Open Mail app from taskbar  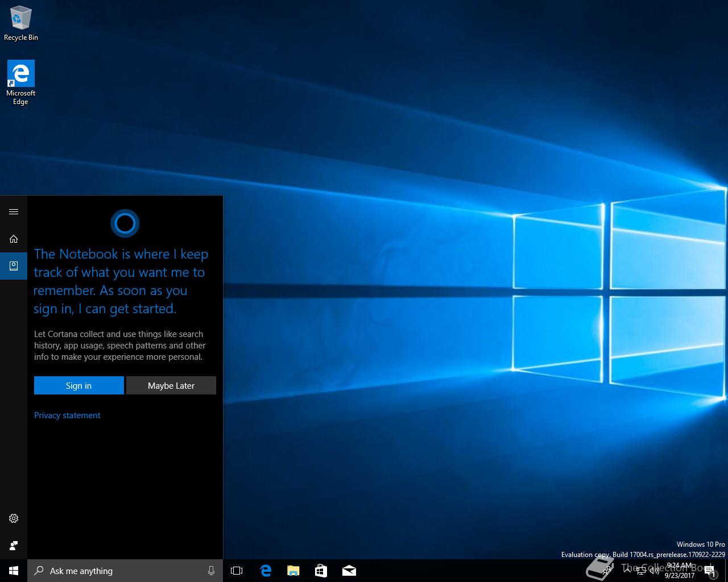coord(349,571)
